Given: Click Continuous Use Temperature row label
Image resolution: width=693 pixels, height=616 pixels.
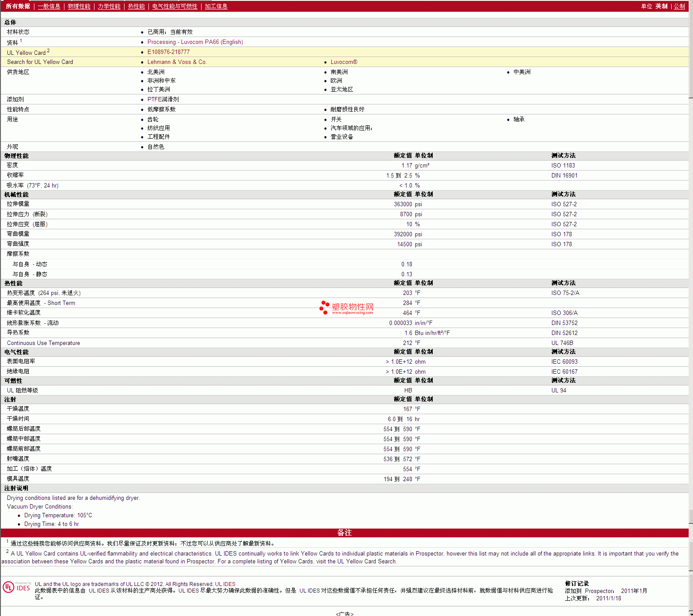Looking at the screenshot, I should pos(44,343).
